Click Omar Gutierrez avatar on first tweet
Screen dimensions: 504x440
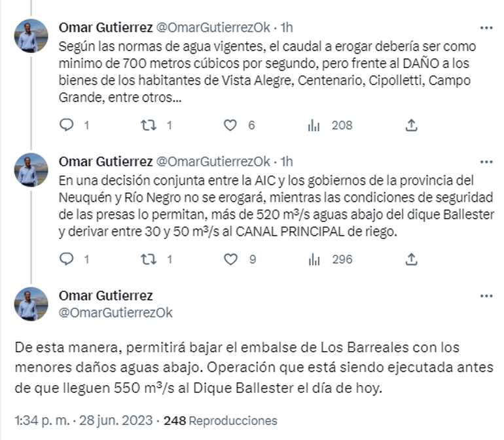click(31, 36)
